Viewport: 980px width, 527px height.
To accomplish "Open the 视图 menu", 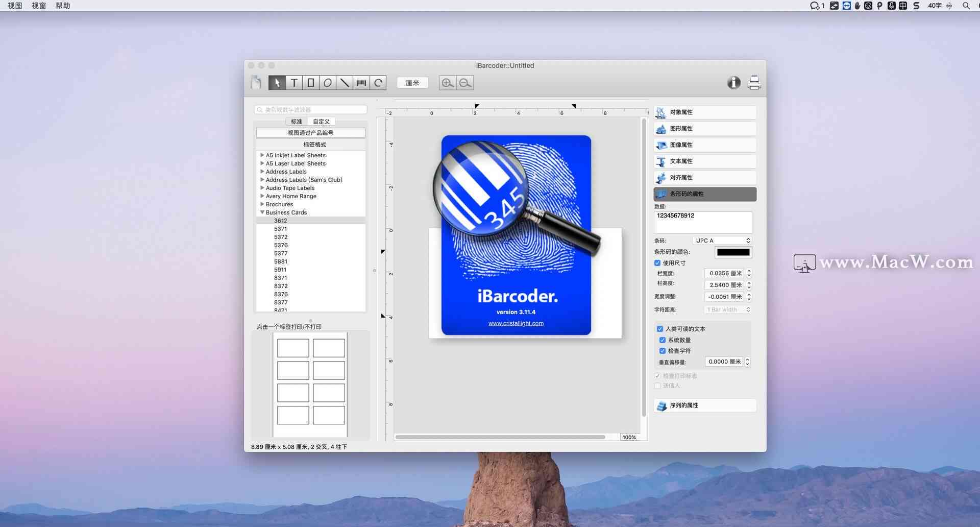I will coord(15,6).
